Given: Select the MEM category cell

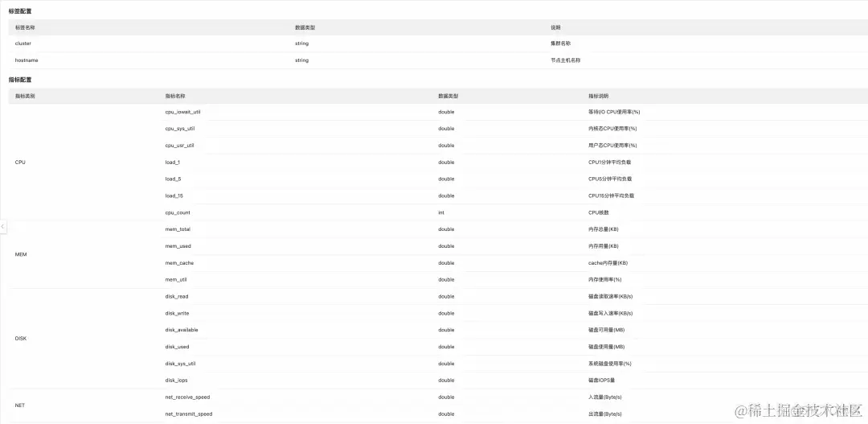Looking at the screenshot, I should (21, 254).
